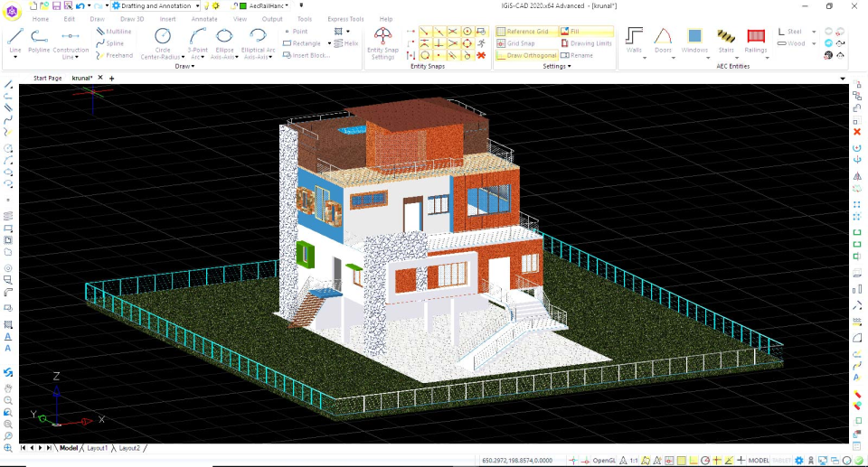Switch to the Annotate ribbon tab

pos(204,19)
